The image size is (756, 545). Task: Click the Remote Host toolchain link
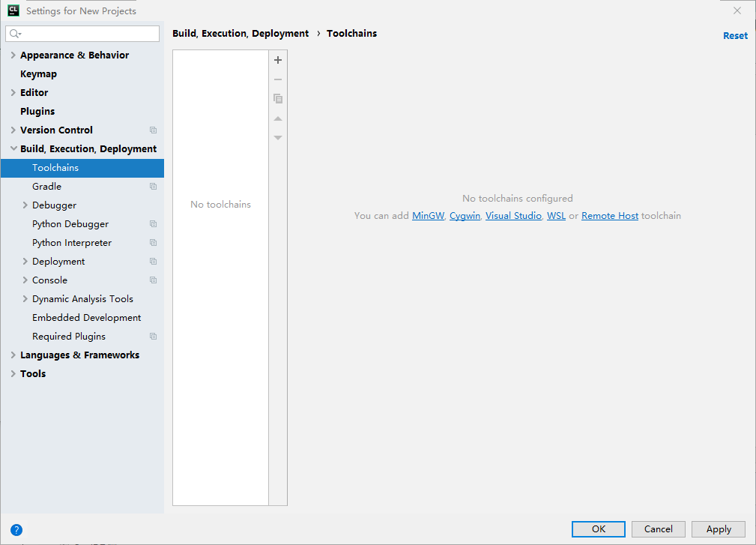click(x=610, y=216)
